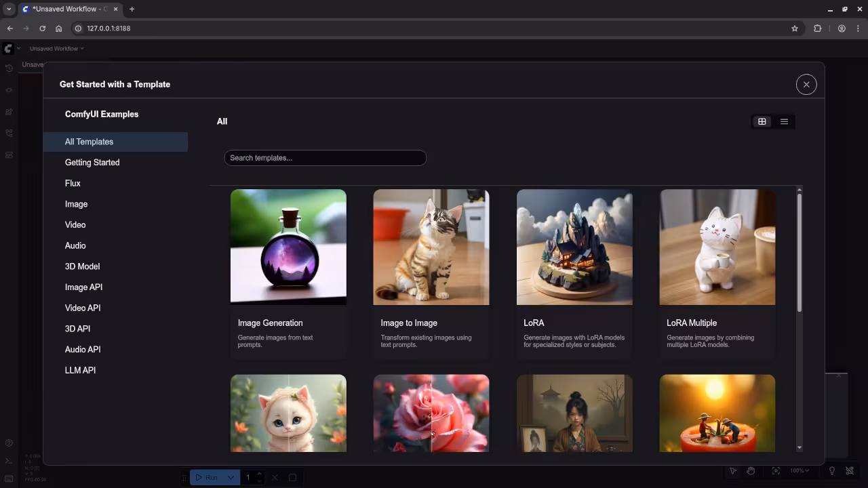Open the LoRA Multiple white cat thumbnail
The width and height of the screenshot is (868, 488).
pyautogui.click(x=717, y=247)
